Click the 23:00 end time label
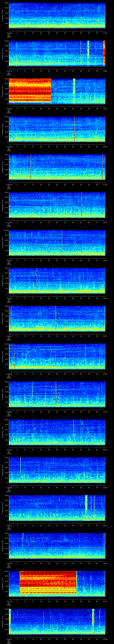114x644 pixels. [x=105, y=260]
